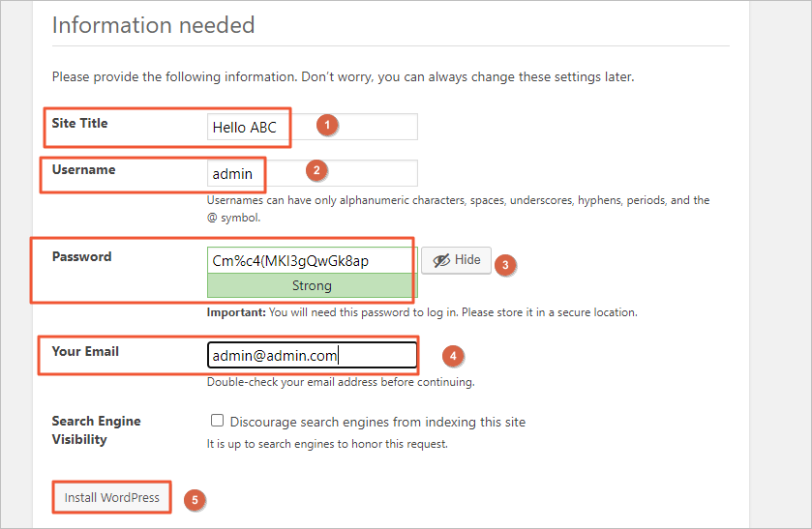This screenshot has height=529, width=812.
Task: Focus the Your Email input field
Action: pos(313,355)
